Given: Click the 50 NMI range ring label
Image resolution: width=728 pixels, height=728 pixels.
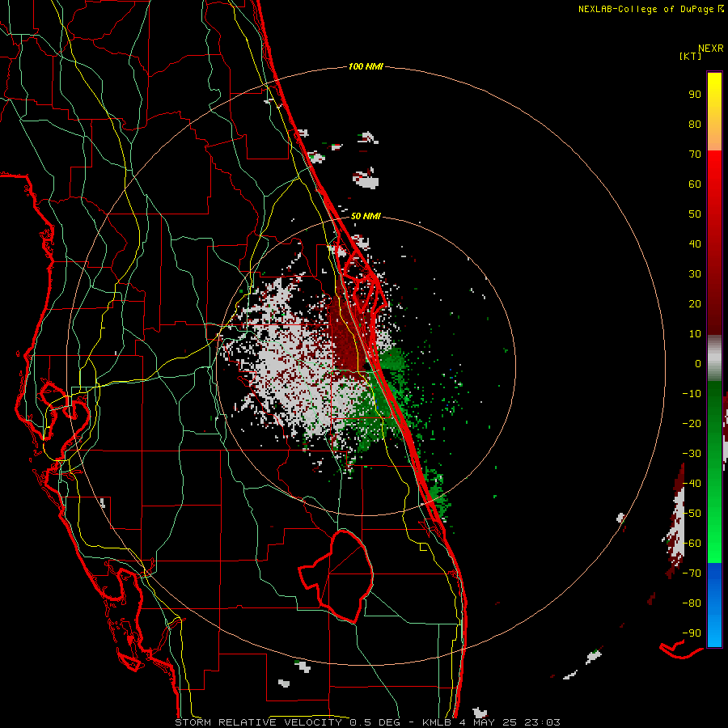Looking at the screenshot, I should tap(366, 216).
